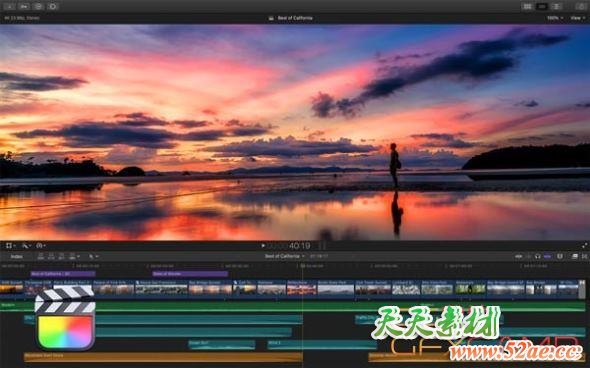Open the Share project menu
The height and width of the screenshot is (368, 590).
pyautogui.click(x=581, y=6)
